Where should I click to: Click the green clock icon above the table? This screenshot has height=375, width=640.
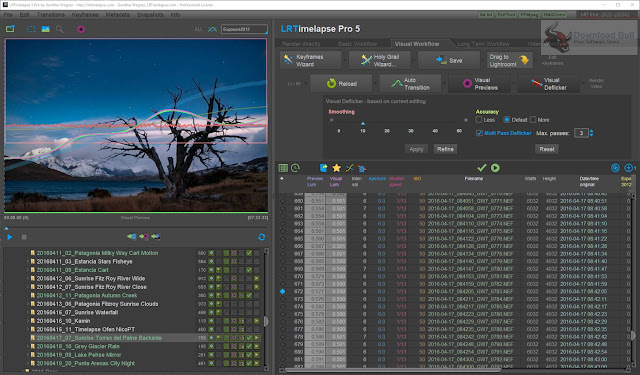(296, 168)
